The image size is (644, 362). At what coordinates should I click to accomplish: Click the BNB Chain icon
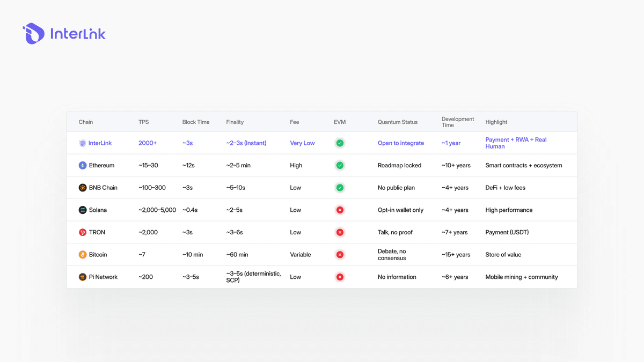tap(83, 188)
